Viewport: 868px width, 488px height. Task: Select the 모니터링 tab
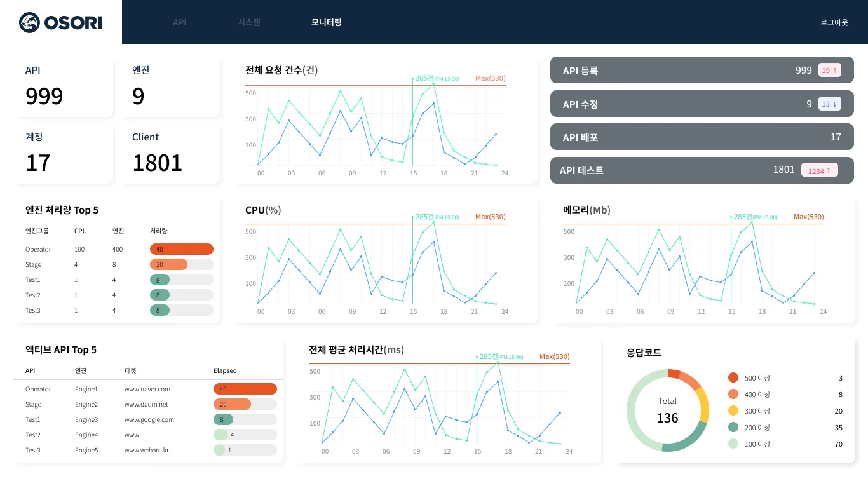coord(327,22)
